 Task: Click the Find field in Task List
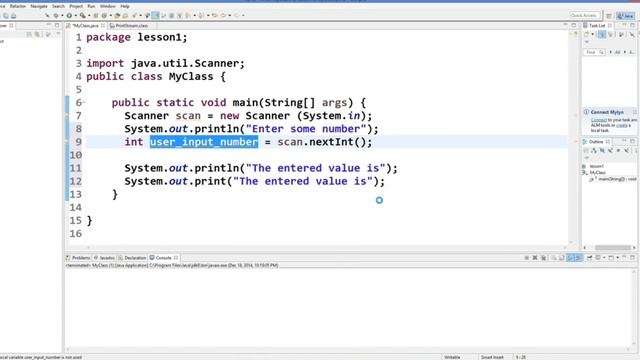594,52
